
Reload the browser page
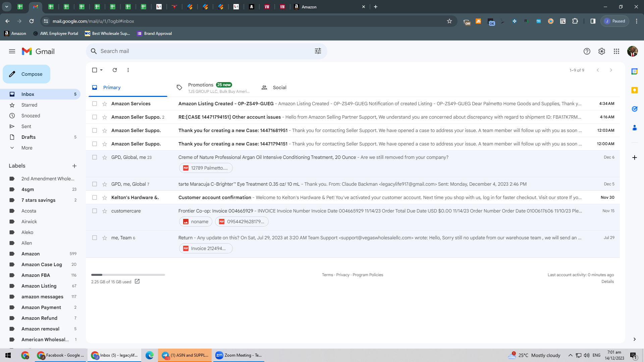[32, 21]
